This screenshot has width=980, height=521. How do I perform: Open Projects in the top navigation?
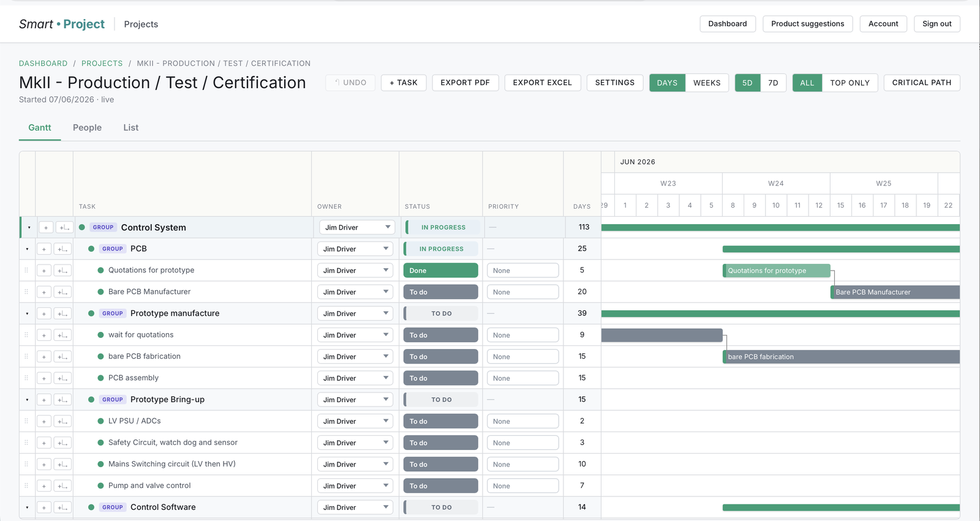141,24
